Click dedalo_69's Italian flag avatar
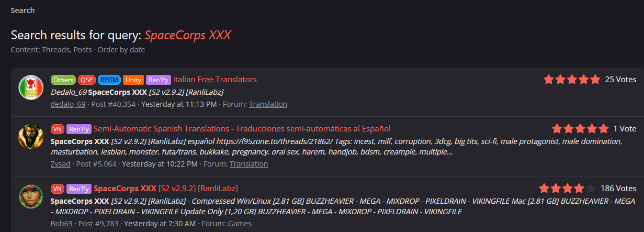The height and width of the screenshot is (232, 644). [x=31, y=87]
